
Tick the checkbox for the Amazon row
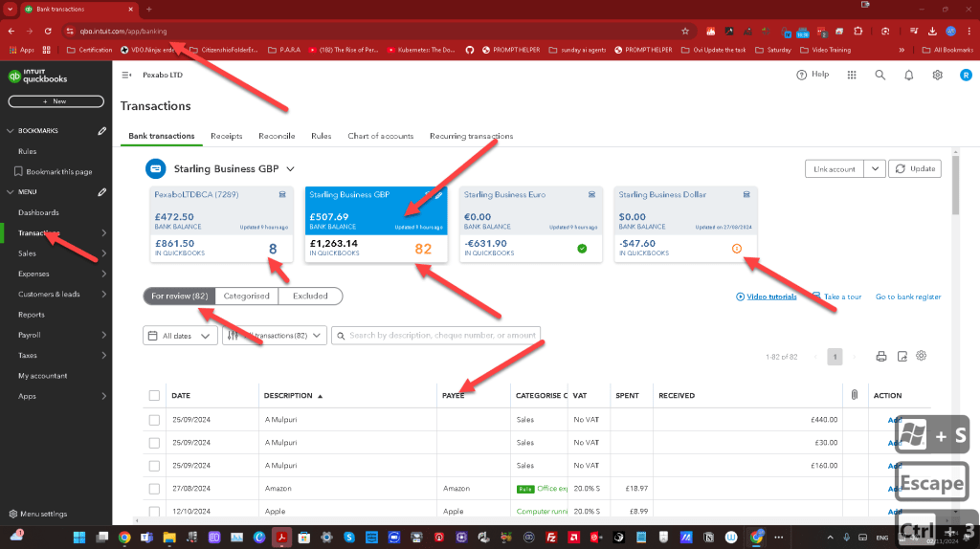click(154, 489)
